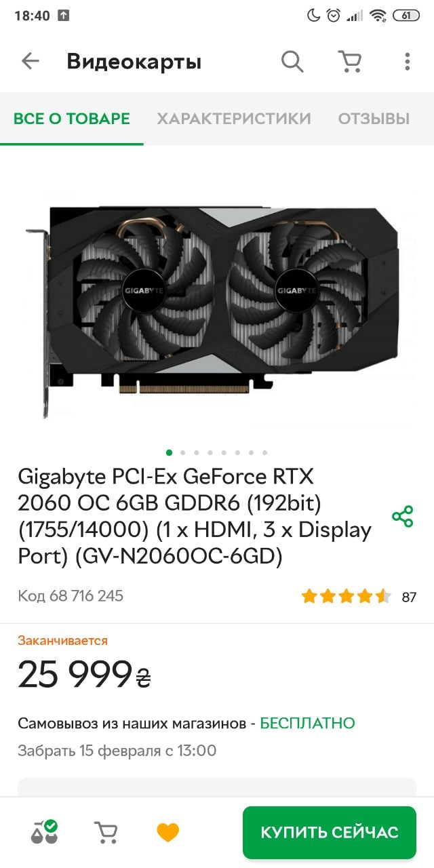Viewport: 434px width, 868px height.
Task: Switch to the Характеристики tab
Action: pyautogui.click(x=234, y=119)
